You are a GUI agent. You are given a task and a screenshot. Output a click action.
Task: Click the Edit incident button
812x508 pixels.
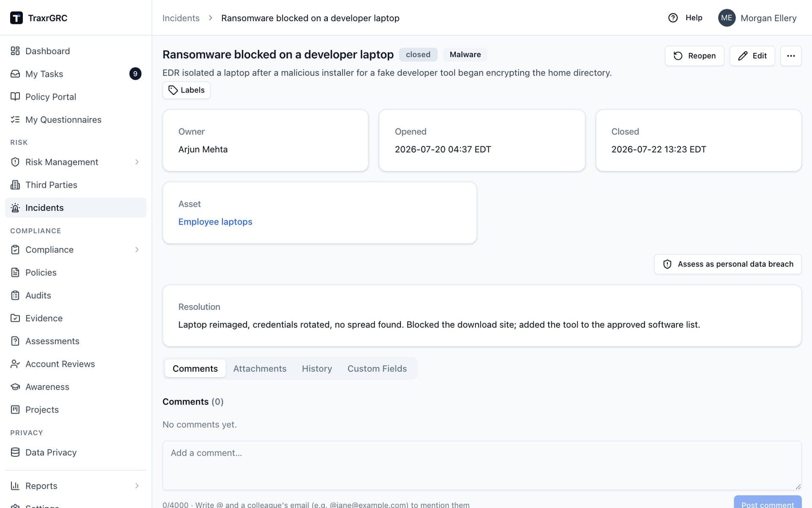[x=752, y=56]
